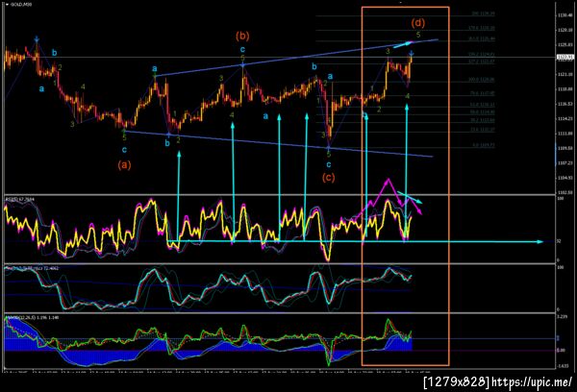Click the MACD scale value 3.239
Screen dimensions: 577x392
562,317
